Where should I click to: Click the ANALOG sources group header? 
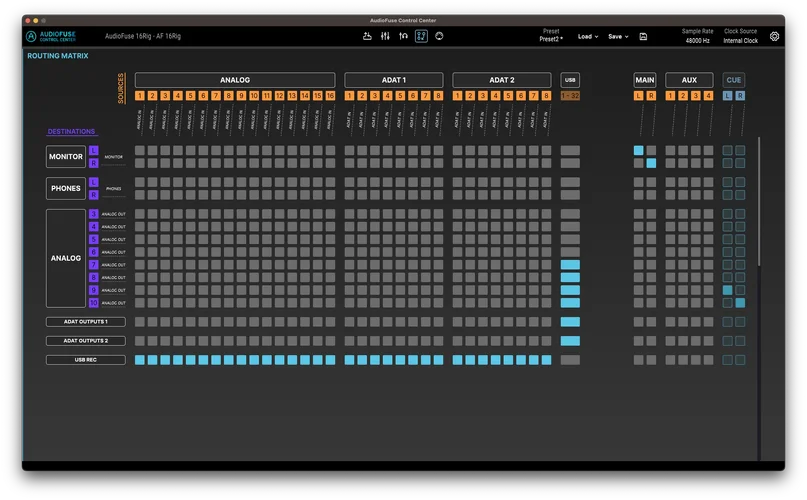pos(235,80)
